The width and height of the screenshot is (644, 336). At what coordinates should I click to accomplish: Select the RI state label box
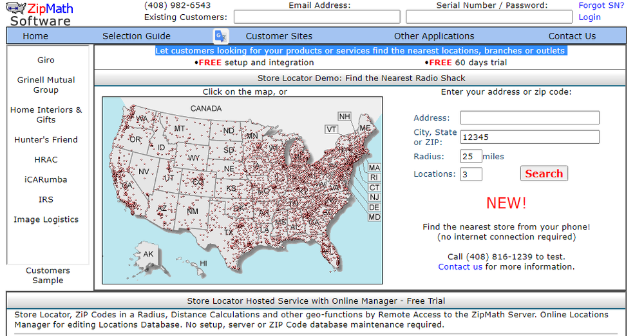coord(374,177)
